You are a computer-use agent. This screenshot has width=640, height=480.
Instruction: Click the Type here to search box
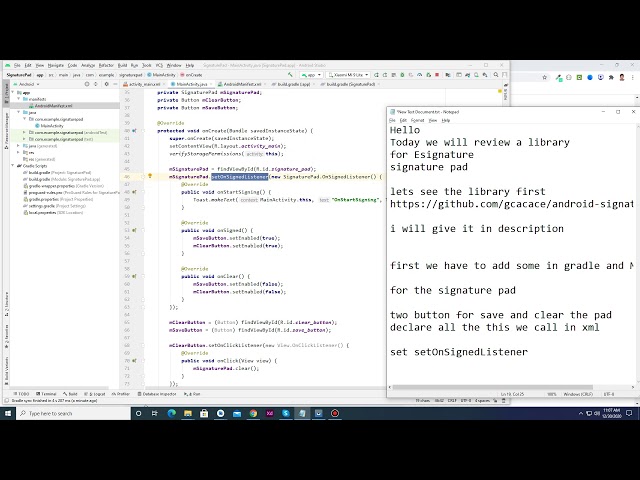coord(73,413)
